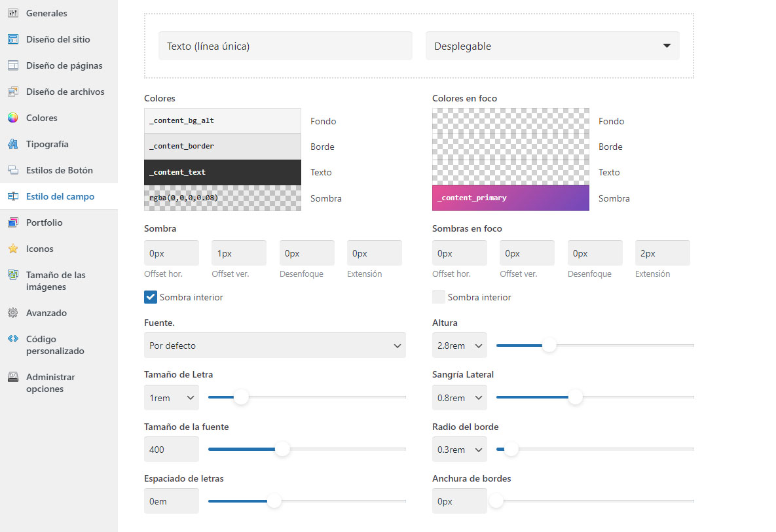Click the Sombra Offset hor. field

tap(171, 253)
